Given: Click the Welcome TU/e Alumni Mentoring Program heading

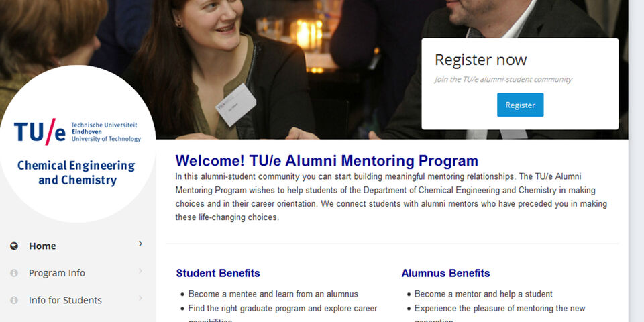Looking at the screenshot, I should (327, 161).
